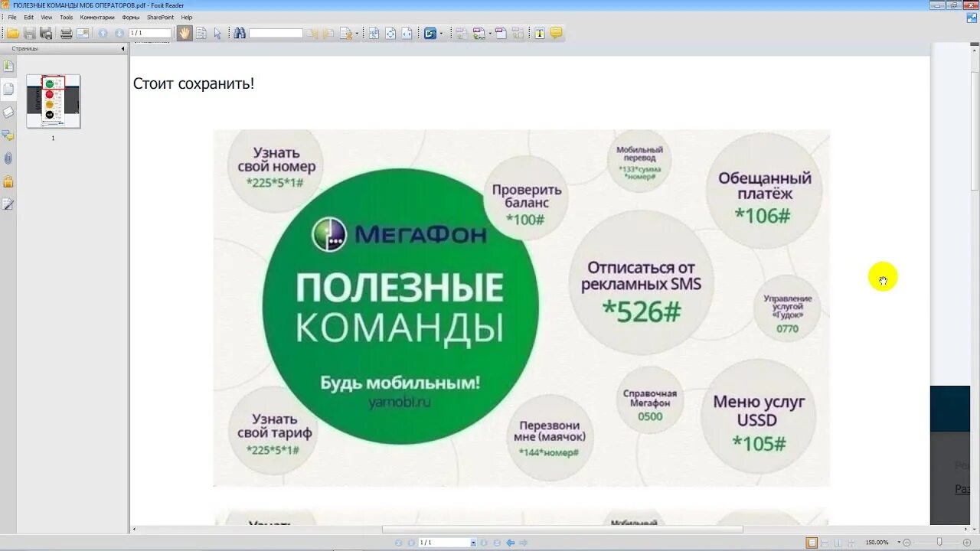Viewport: 980px width, 551px height.
Task: Open the bottom page number dropdown
Action: (474, 543)
